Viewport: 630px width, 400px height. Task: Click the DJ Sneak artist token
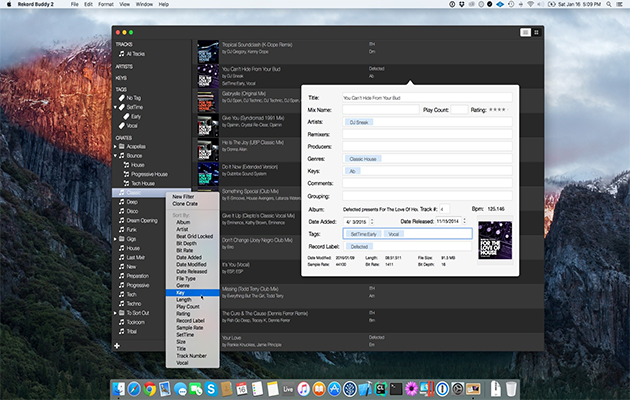pos(358,121)
